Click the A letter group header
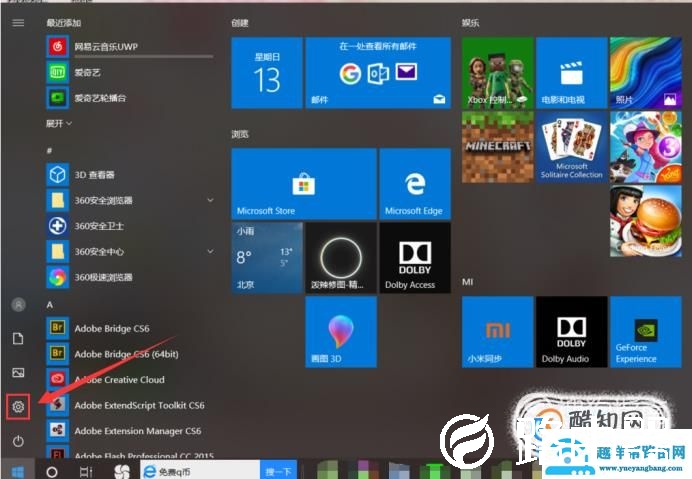 (49, 305)
